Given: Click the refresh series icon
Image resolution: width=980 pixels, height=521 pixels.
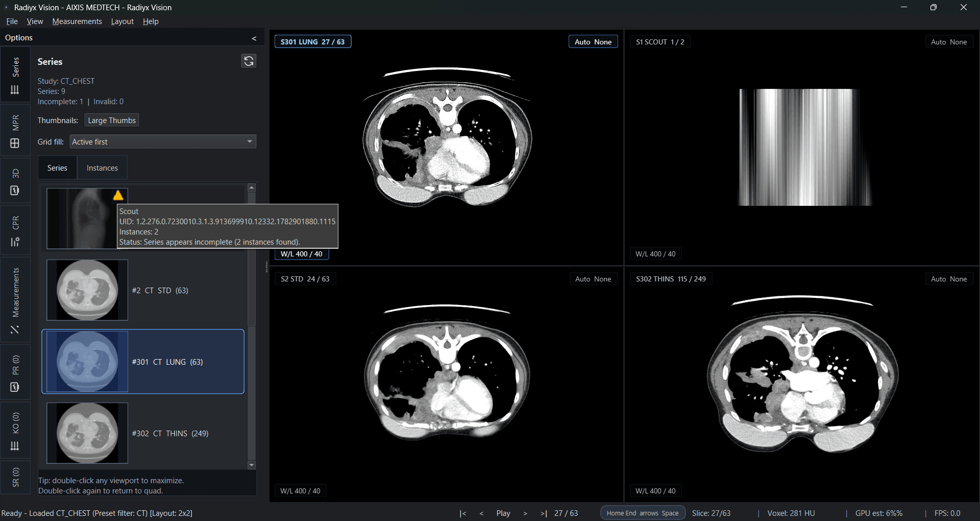Looking at the screenshot, I should click(x=249, y=61).
